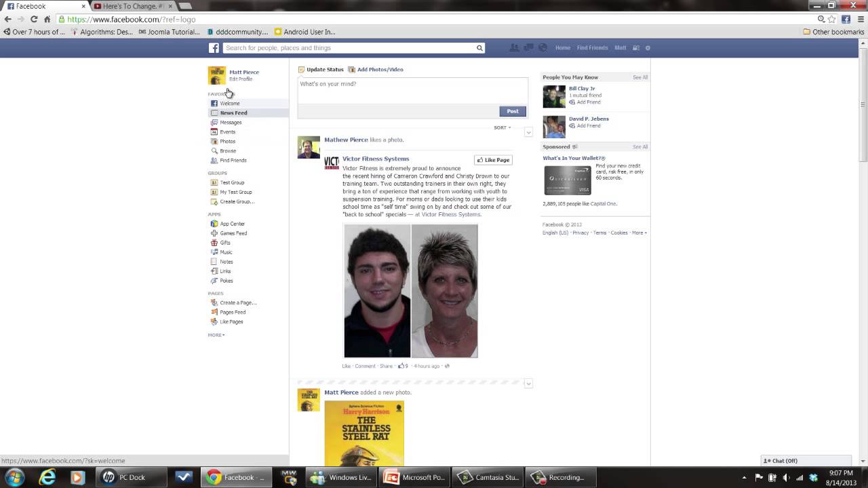This screenshot has height=488, width=868.
Task: Open the messages icon in the top bar
Action: (528, 47)
